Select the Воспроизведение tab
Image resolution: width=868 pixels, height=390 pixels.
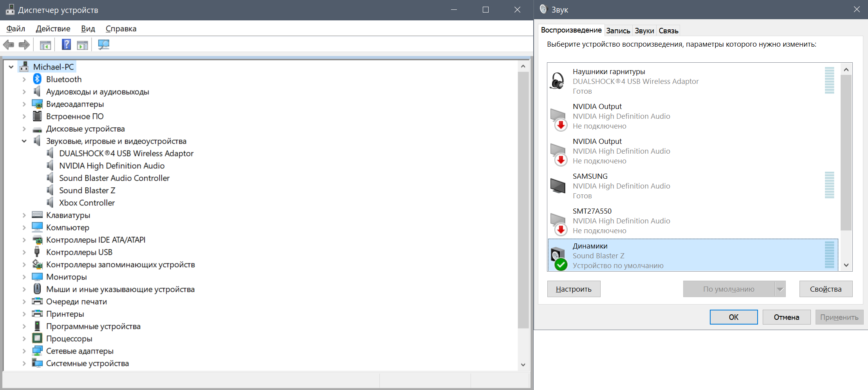(571, 30)
